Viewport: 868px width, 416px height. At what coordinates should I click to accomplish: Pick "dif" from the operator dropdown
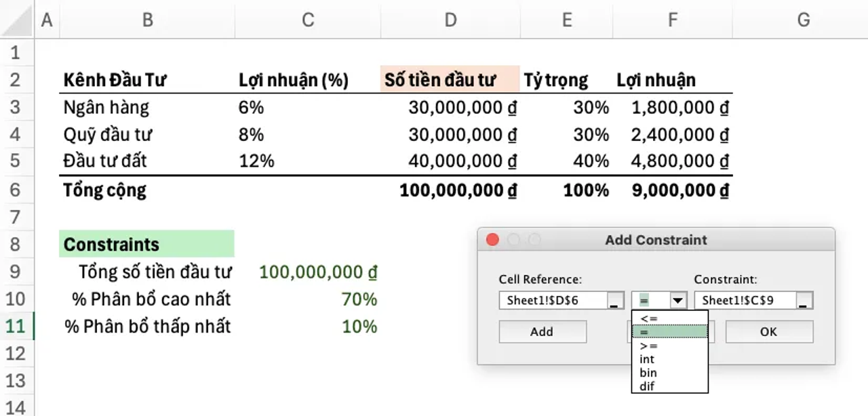[647, 384]
